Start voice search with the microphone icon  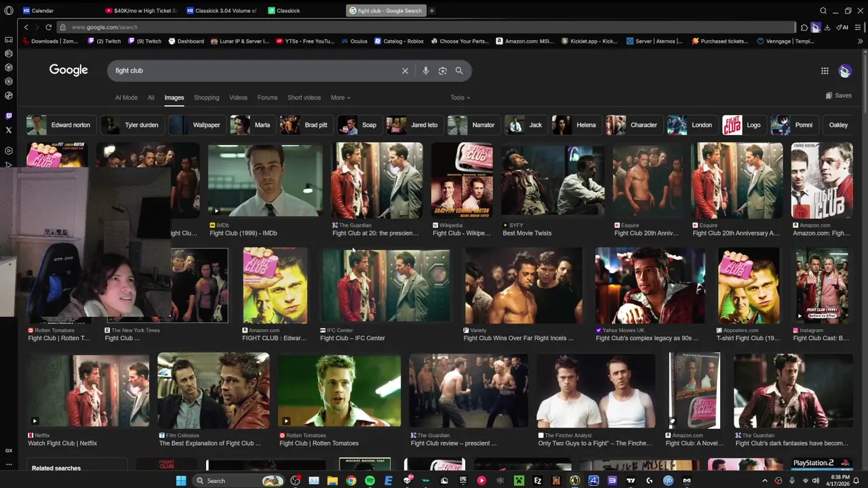(x=425, y=70)
